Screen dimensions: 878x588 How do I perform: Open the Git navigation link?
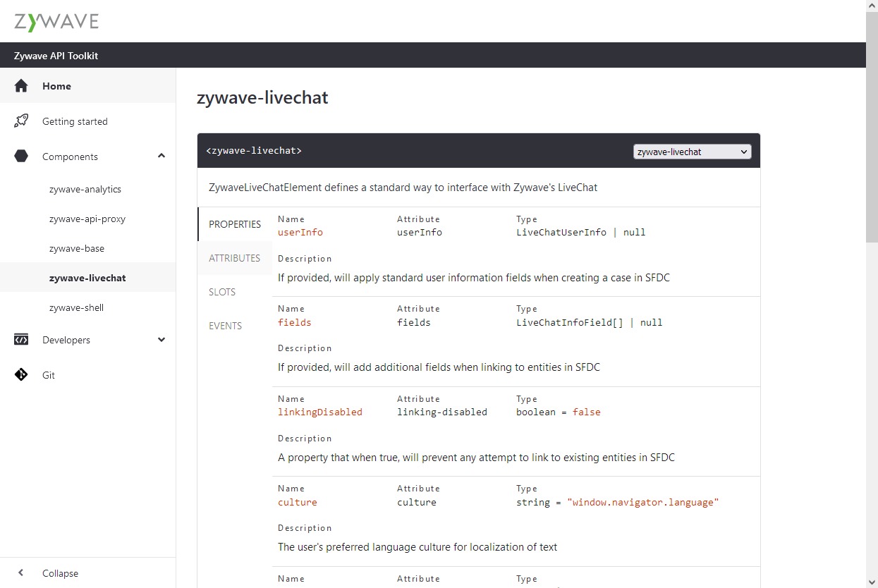88,375
